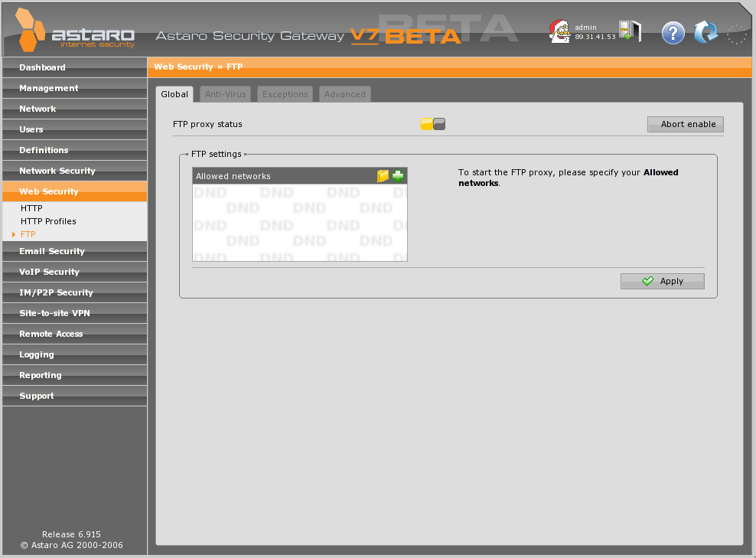
Task: Open the HTTP Profiles submenu item
Action: coord(48,221)
